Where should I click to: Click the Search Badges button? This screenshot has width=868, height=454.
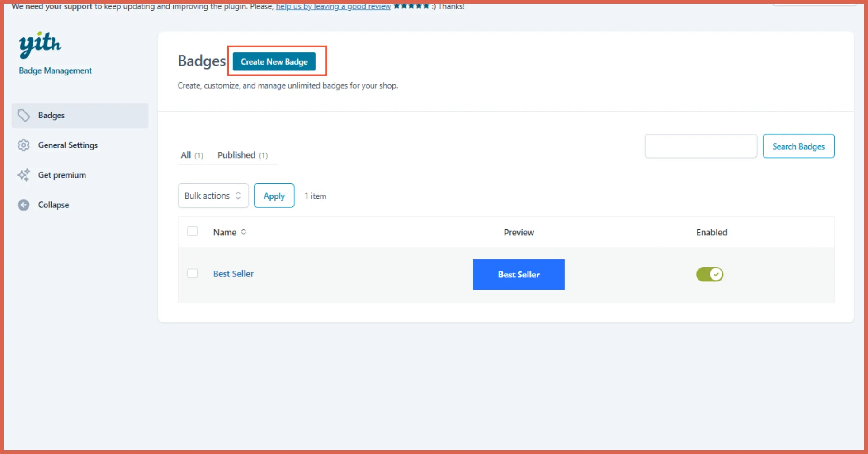click(x=798, y=146)
